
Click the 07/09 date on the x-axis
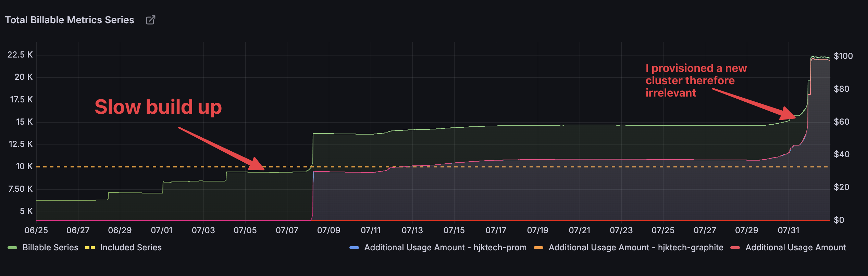tap(328, 230)
